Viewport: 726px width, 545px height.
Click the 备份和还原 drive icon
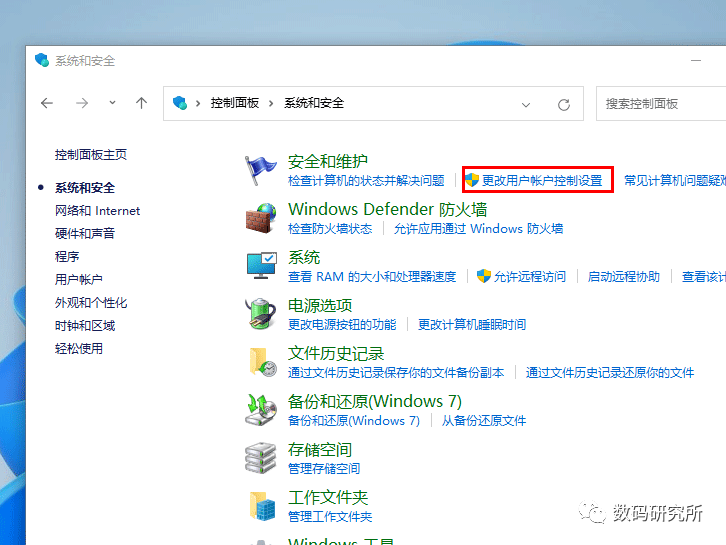click(261, 410)
